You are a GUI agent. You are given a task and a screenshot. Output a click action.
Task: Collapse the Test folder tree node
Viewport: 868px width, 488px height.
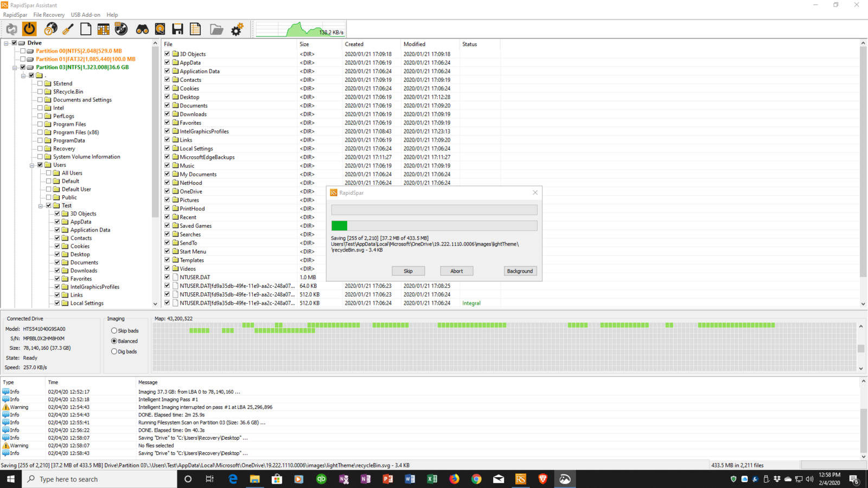tap(41, 206)
